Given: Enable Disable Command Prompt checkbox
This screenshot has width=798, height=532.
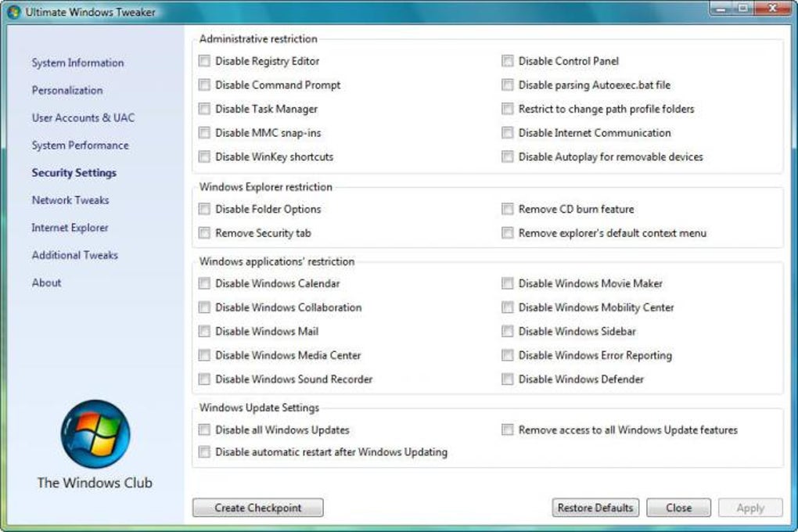Looking at the screenshot, I should 204,85.
